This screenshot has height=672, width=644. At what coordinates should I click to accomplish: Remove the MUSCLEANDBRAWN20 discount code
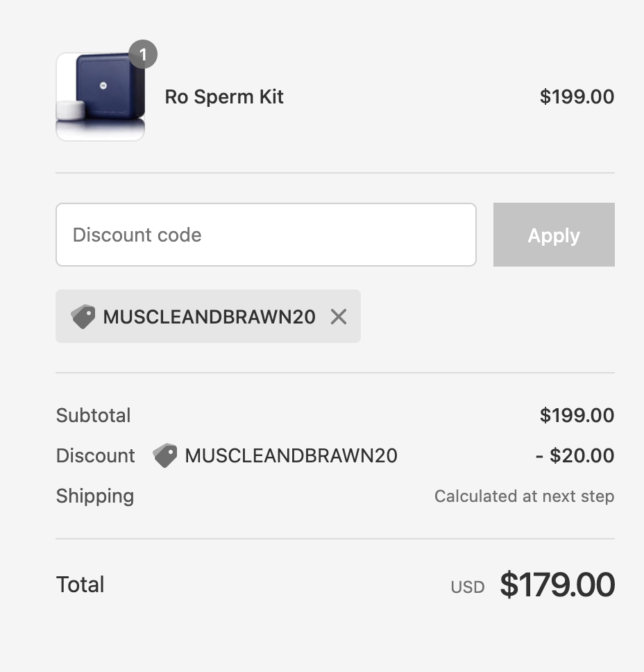339,317
